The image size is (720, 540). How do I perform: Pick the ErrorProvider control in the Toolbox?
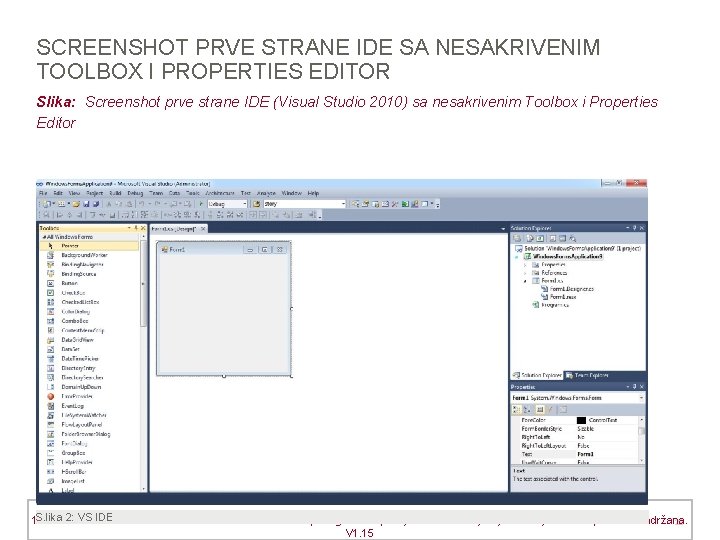(x=89, y=396)
